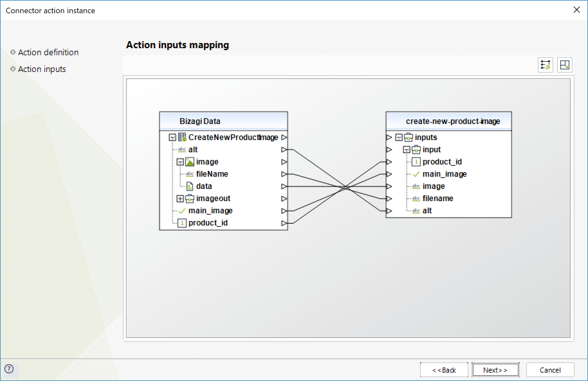Click the document icon beside data
588x381 pixels.
coord(190,186)
